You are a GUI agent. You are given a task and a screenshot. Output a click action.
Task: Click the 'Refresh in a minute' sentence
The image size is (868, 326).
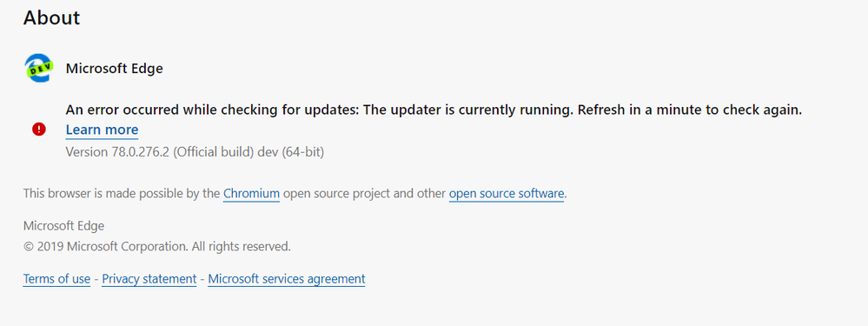point(690,110)
